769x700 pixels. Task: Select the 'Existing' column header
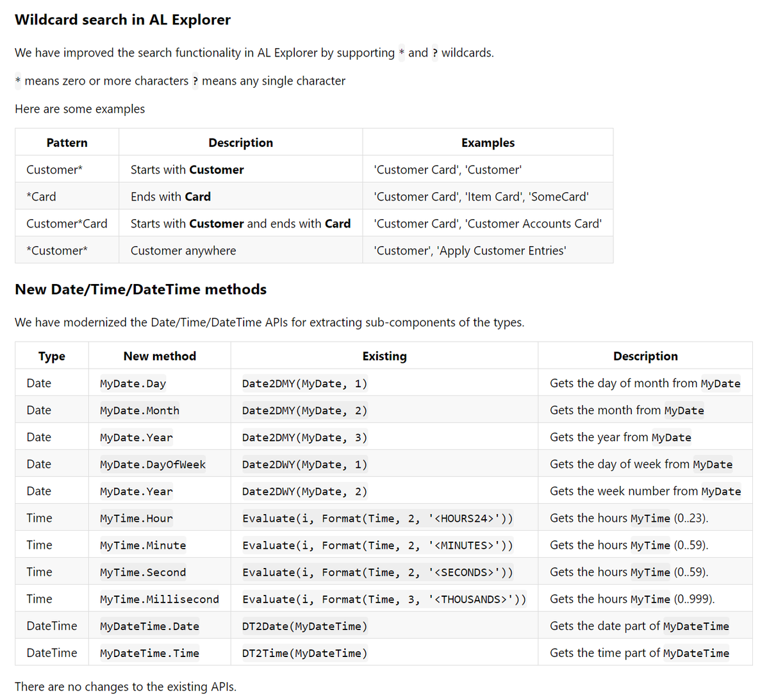(384, 356)
